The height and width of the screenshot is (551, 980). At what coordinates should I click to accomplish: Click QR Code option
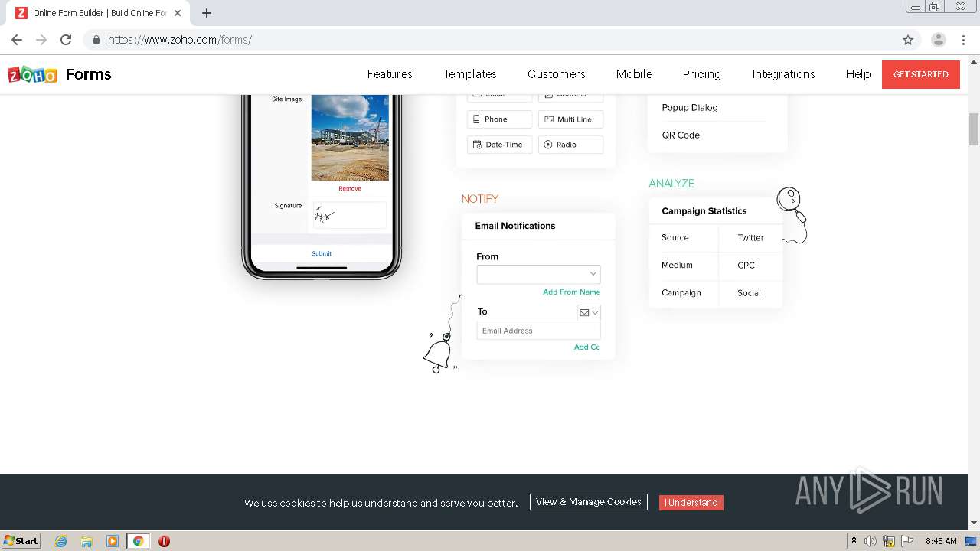pyautogui.click(x=681, y=135)
